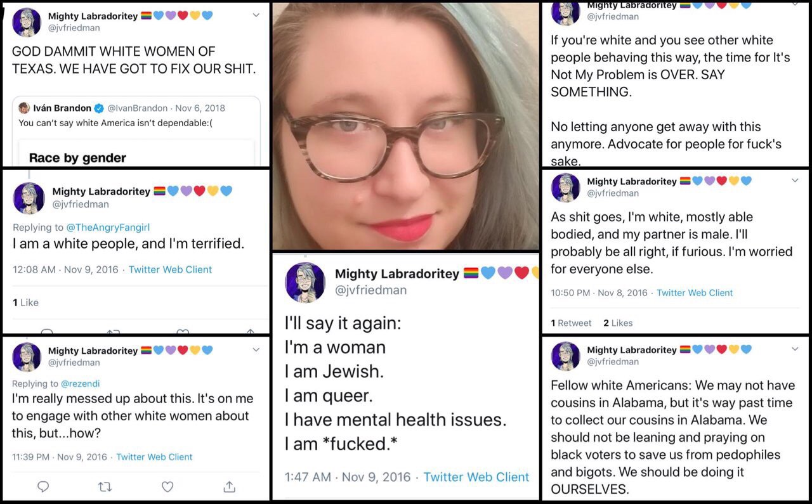Screen dimensions: 812x504
Task: Expand the chevron menu on the 'Fellow white Americans' tweet
Action: [795, 349]
